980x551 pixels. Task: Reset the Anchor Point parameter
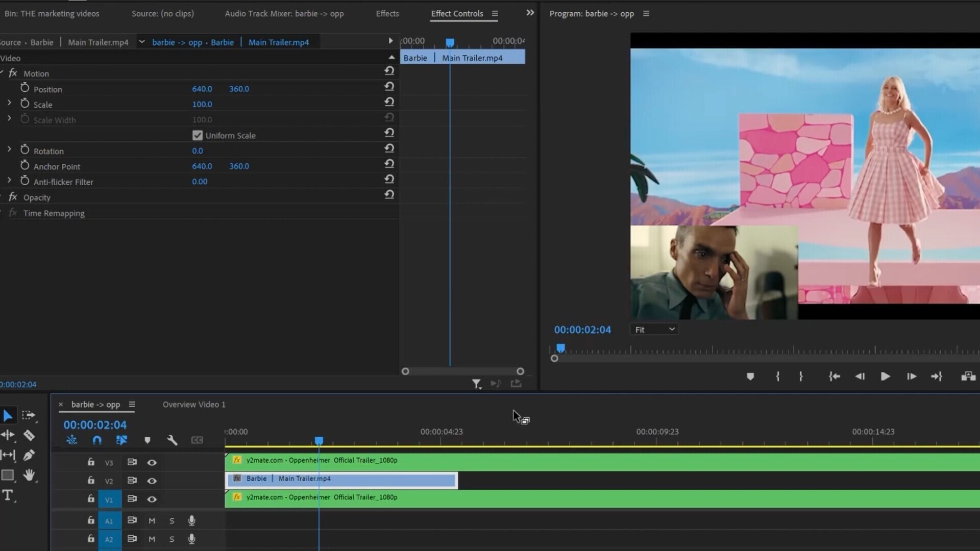tap(389, 164)
